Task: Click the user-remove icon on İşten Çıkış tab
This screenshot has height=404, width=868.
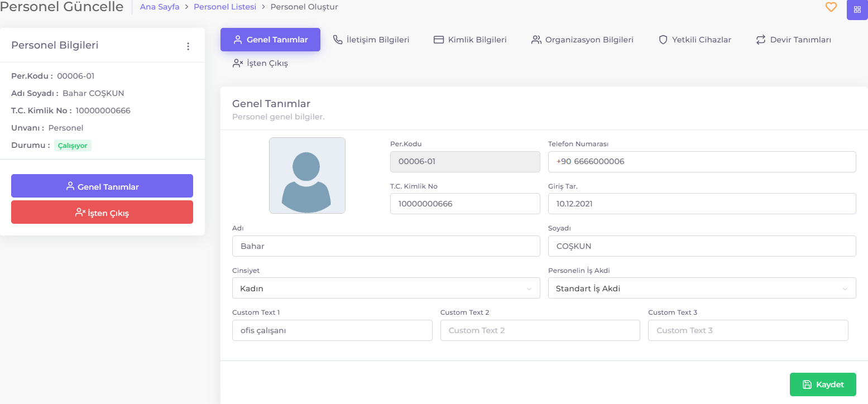Action: point(238,63)
